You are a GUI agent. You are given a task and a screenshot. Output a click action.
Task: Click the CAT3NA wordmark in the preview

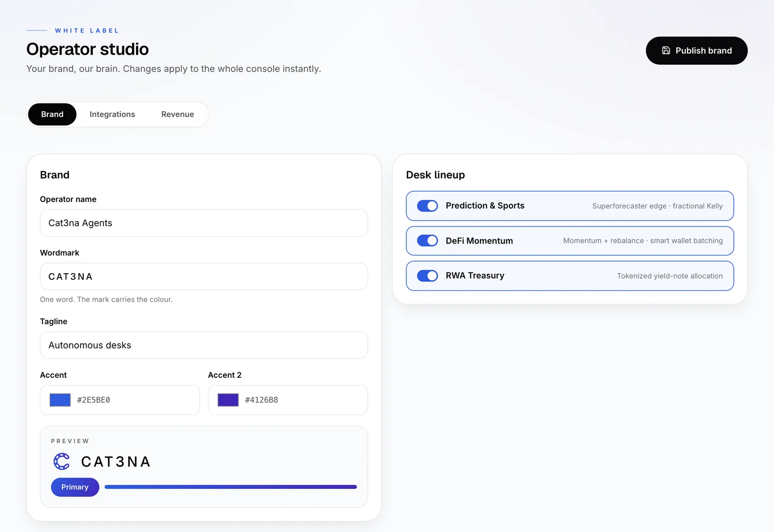tap(116, 461)
